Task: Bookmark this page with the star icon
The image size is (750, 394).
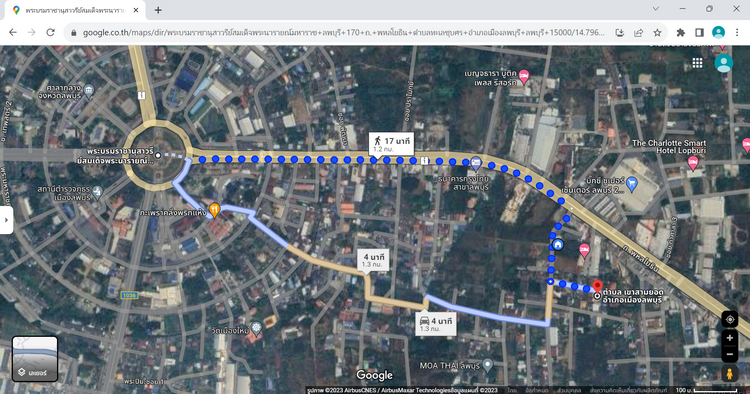Action: tap(658, 33)
